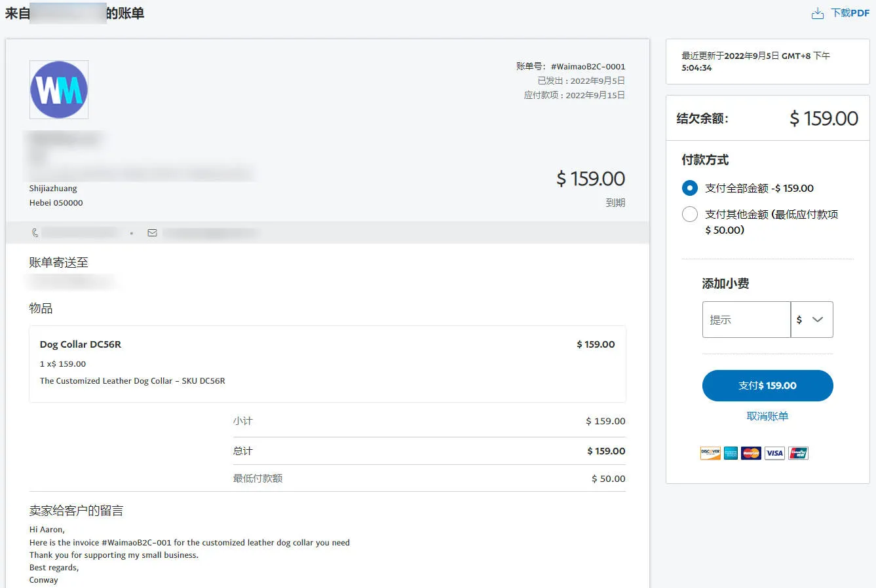Open the tip currency dropdown
The image size is (876, 588).
812,320
